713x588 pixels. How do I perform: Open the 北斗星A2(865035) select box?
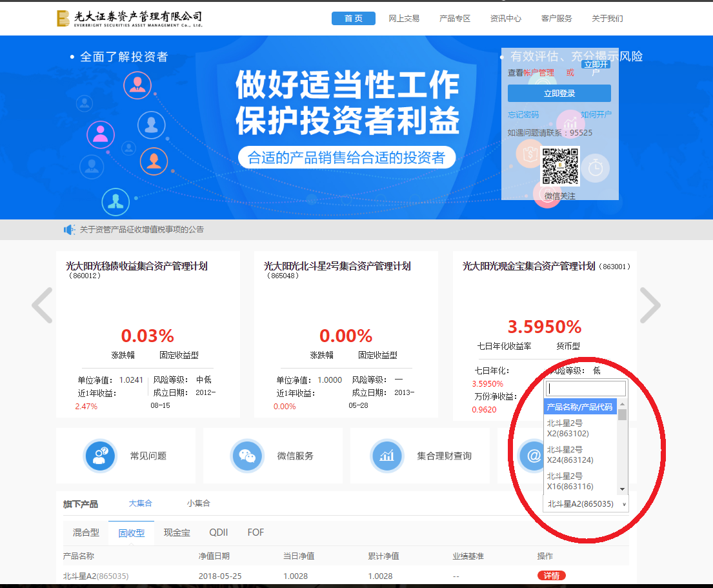(x=586, y=504)
